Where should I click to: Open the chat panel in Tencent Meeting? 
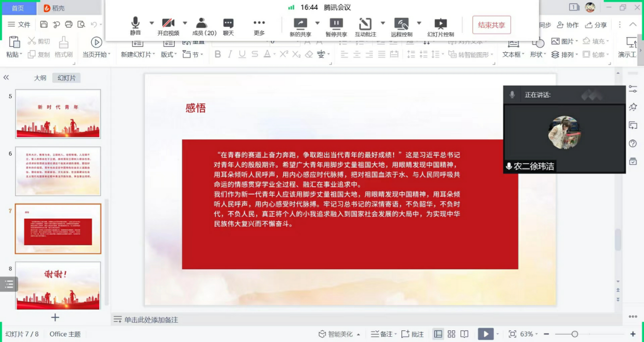click(x=228, y=26)
